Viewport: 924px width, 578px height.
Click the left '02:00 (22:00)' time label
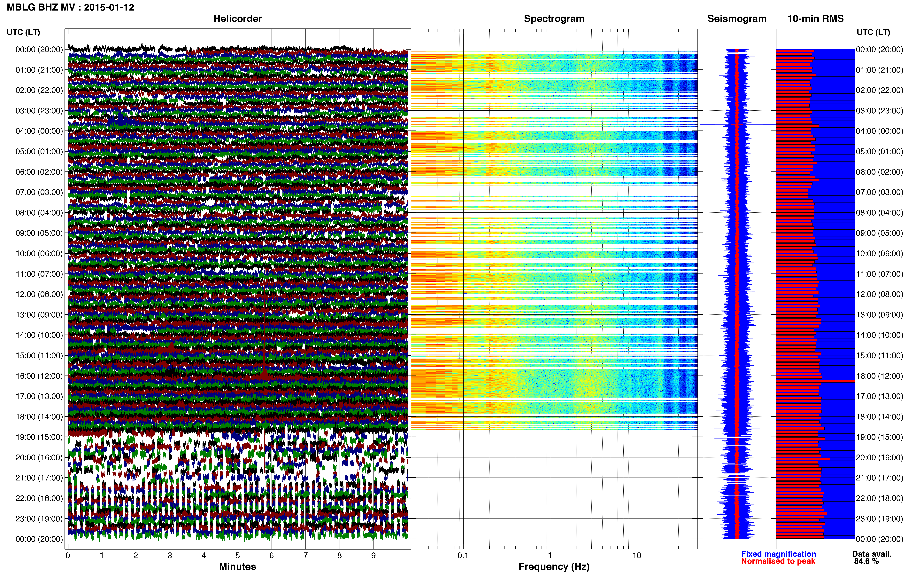pyautogui.click(x=39, y=90)
